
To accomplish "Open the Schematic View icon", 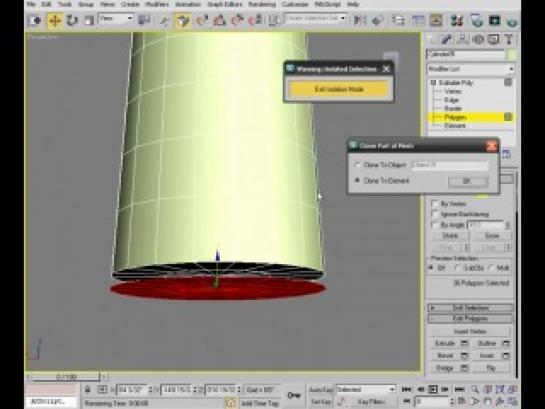I will click(436, 20).
